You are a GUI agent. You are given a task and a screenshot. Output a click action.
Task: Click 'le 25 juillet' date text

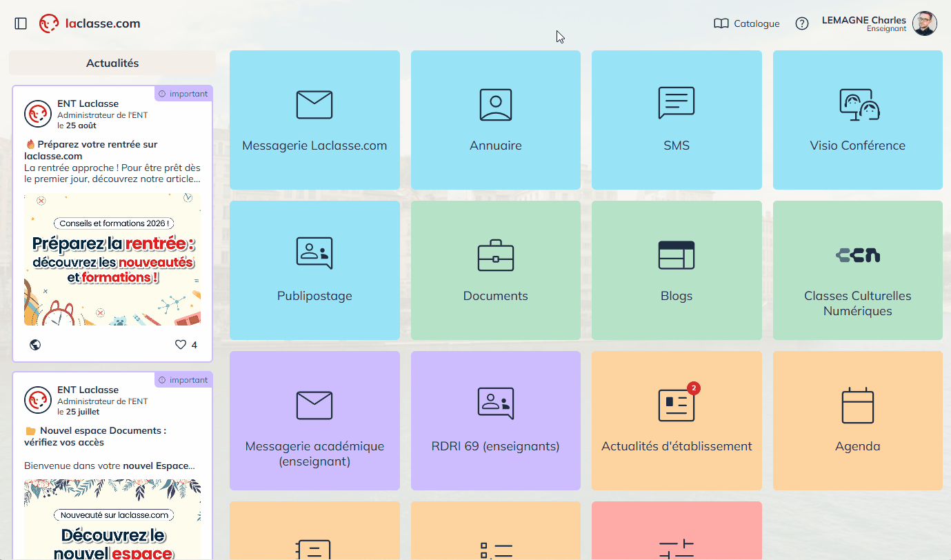[78, 412]
